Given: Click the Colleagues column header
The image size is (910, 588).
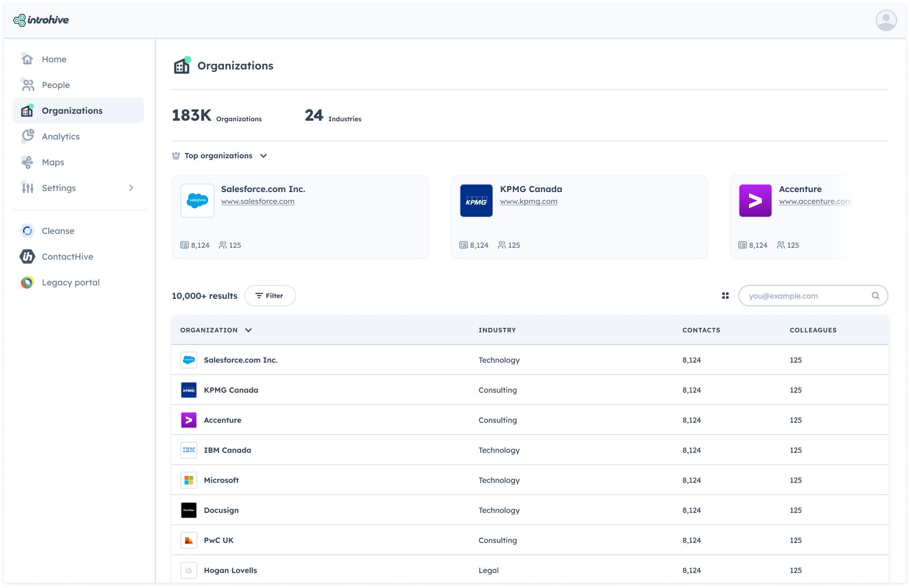Looking at the screenshot, I should (813, 330).
